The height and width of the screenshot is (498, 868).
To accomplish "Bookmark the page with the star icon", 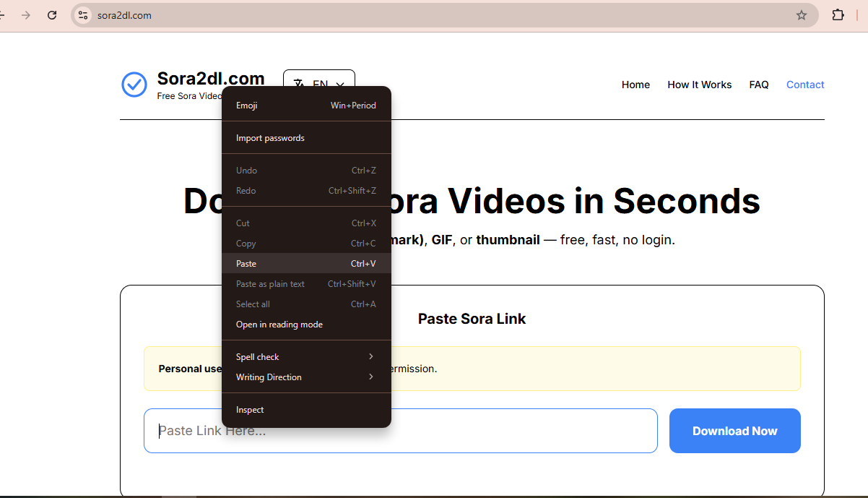I will [802, 14].
